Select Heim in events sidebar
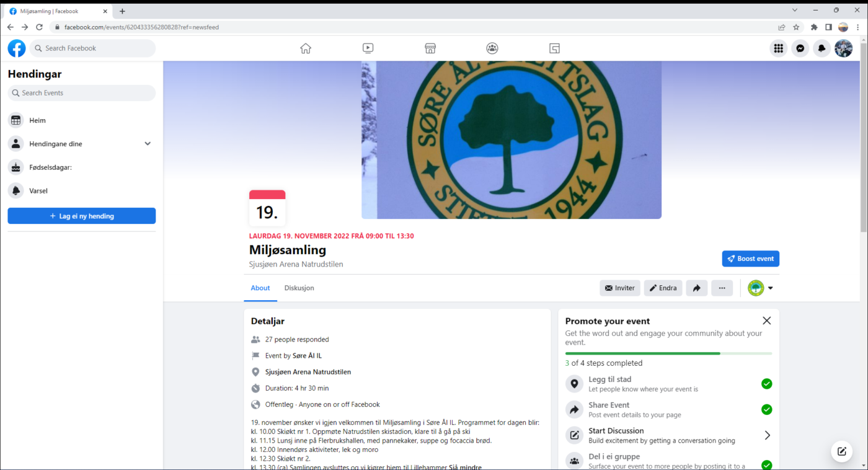868x470 pixels. click(82, 120)
